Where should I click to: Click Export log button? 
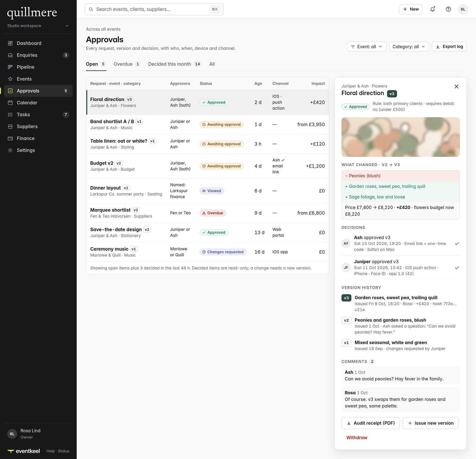tap(449, 46)
